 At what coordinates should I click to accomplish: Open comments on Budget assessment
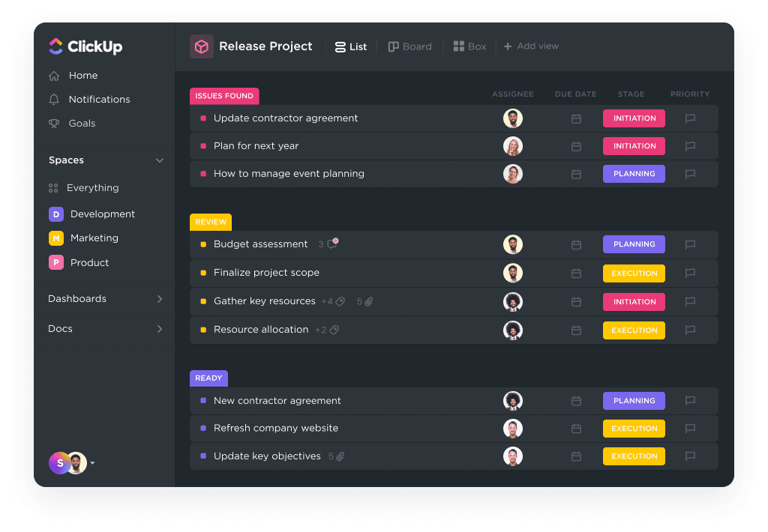pos(328,244)
